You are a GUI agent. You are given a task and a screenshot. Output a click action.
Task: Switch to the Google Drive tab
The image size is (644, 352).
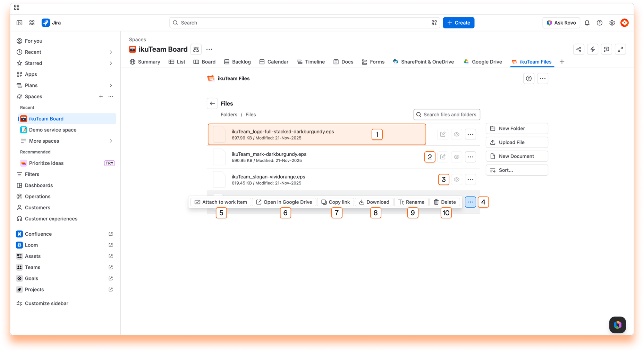pyautogui.click(x=483, y=62)
